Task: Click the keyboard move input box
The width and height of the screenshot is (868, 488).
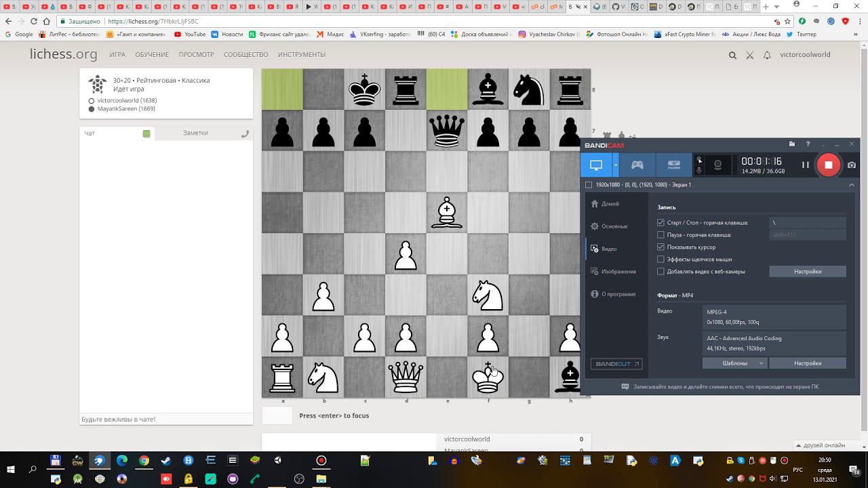Action: pyautogui.click(x=277, y=415)
